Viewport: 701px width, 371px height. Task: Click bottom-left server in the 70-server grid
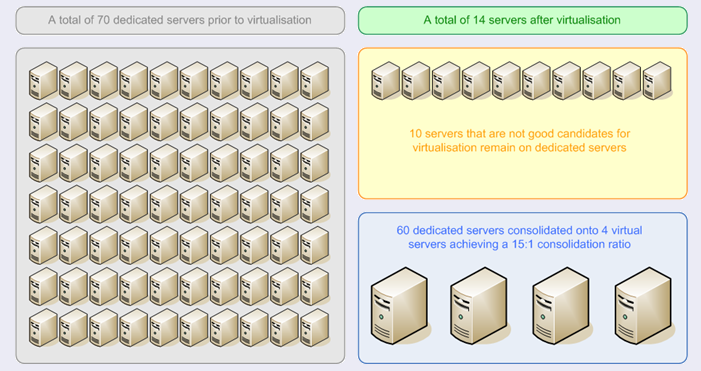tap(43, 328)
